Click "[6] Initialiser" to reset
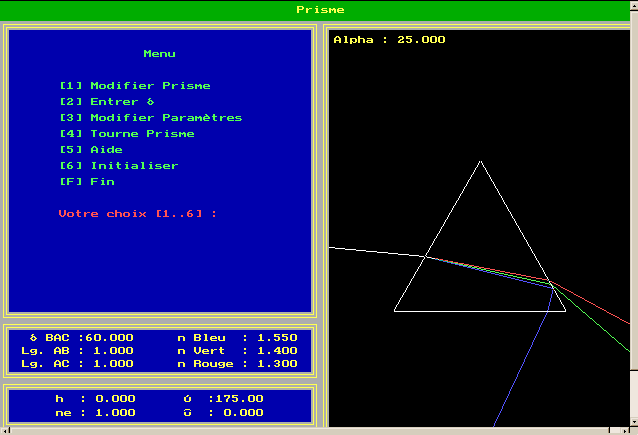This screenshot has height=435, width=638. click(x=119, y=166)
